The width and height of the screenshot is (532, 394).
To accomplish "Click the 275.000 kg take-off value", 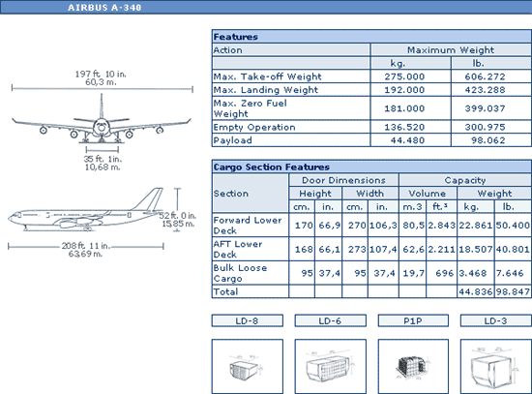I will pos(404,76).
